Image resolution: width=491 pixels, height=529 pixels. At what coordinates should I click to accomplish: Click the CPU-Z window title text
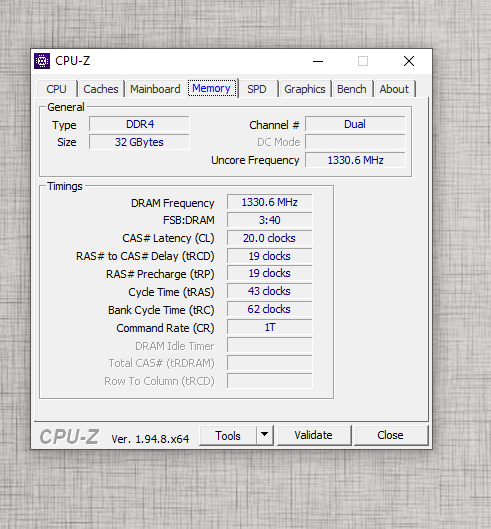[x=73, y=61]
